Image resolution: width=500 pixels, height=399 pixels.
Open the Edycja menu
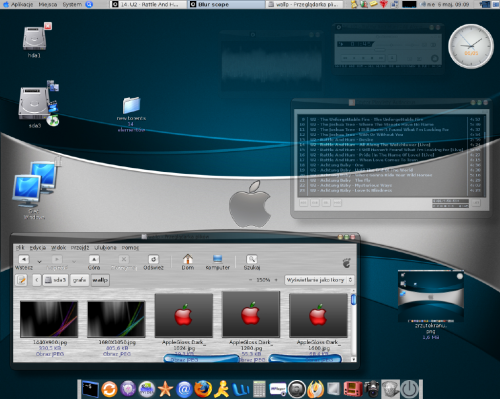coord(38,248)
